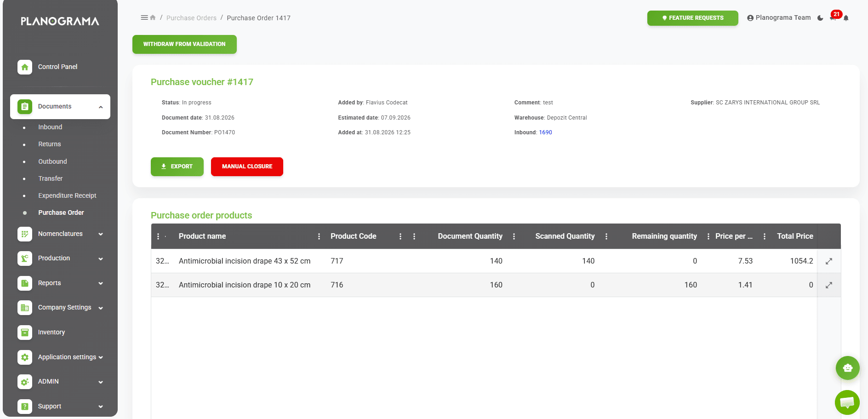This screenshot has height=419, width=868.
Task: Open notifications bell icon
Action: tap(846, 18)
